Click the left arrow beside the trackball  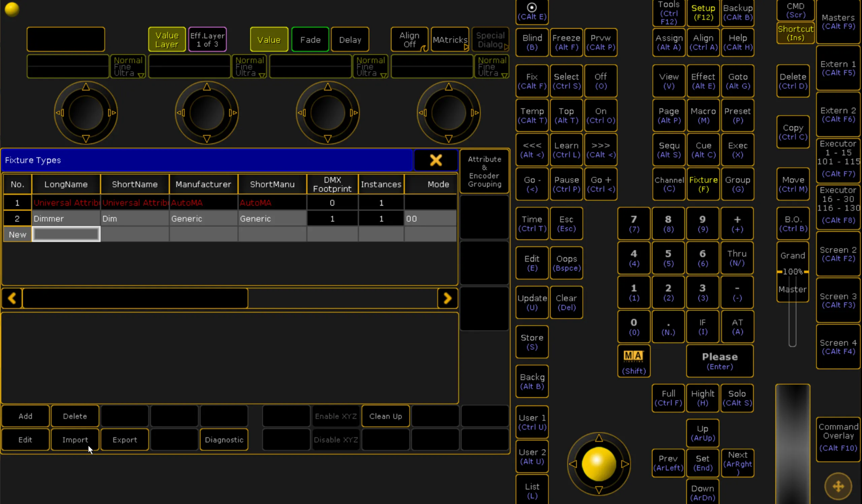(x=573, y=464)
